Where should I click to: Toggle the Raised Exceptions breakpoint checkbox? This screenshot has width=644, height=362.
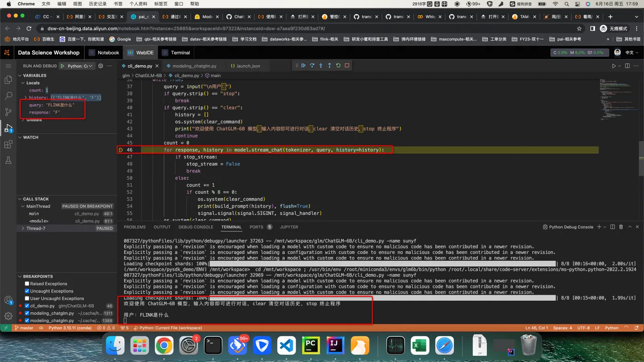click(x=27, y=284)
